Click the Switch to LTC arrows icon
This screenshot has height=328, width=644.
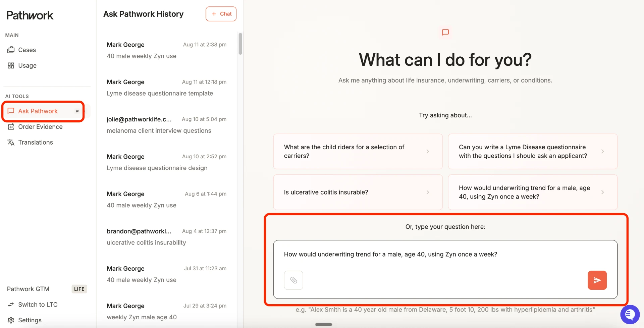click(11, 305)
